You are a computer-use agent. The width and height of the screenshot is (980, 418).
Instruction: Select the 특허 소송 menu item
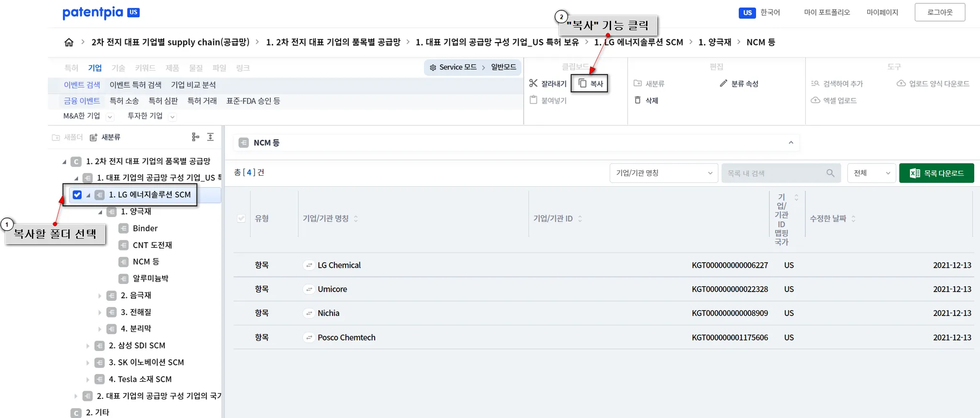[124, 101]
